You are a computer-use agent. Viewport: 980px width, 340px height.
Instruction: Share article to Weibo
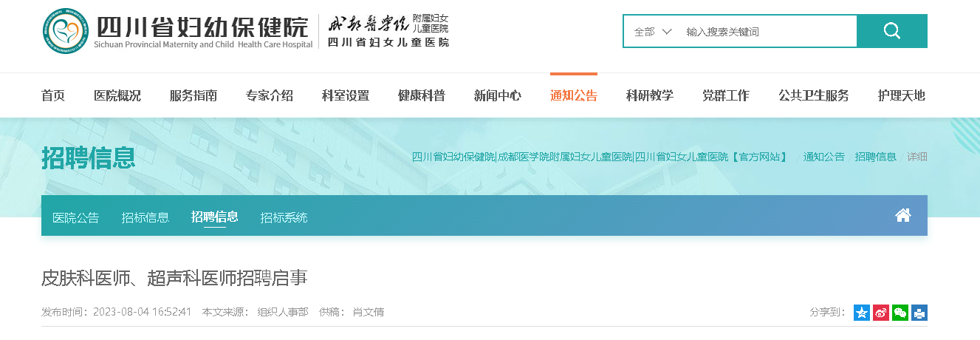pyautogui.click(x=881, y=313)
